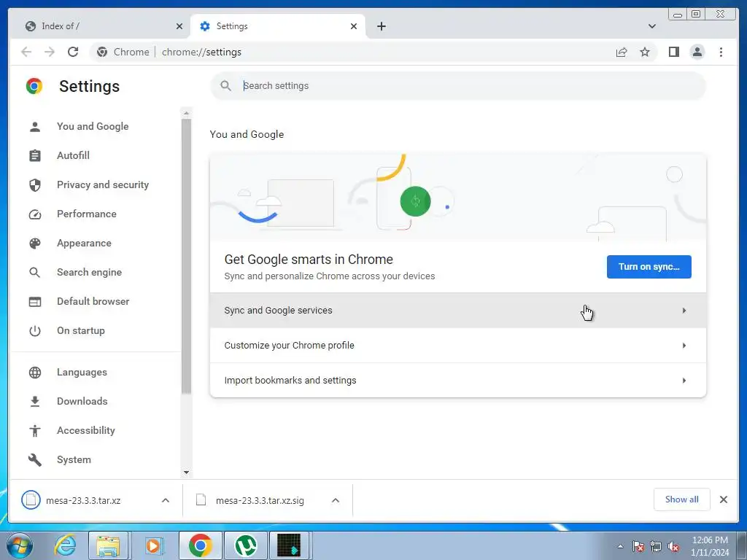Click the System wrench icon
The height and width of the screenshot is (560, 747).
pos(35,460)
